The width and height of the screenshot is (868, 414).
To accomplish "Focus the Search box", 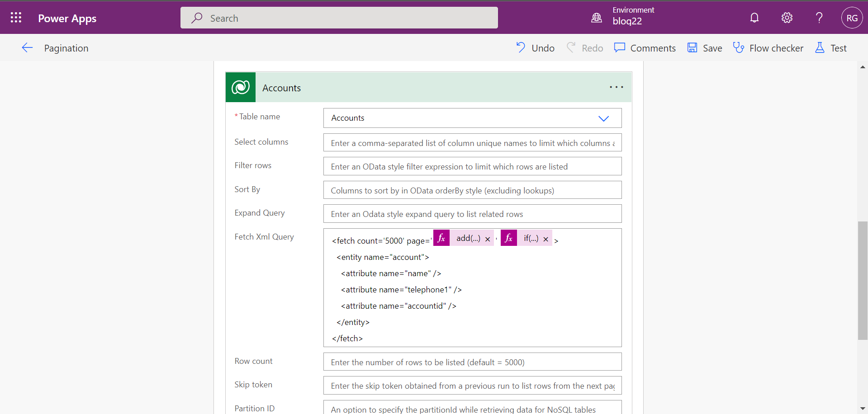I will click(339, 18).
